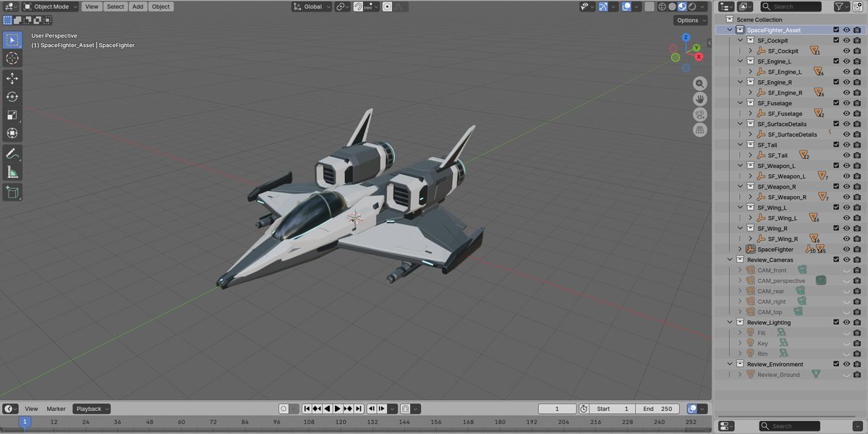Open the timeline Marker menu
868x434 pixels.
pos(56,409)
